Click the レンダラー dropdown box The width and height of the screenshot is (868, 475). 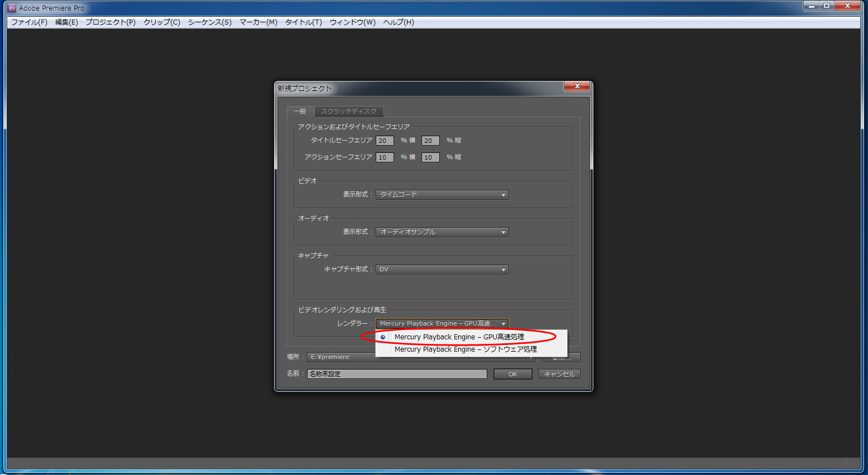(x=442, y=324)
